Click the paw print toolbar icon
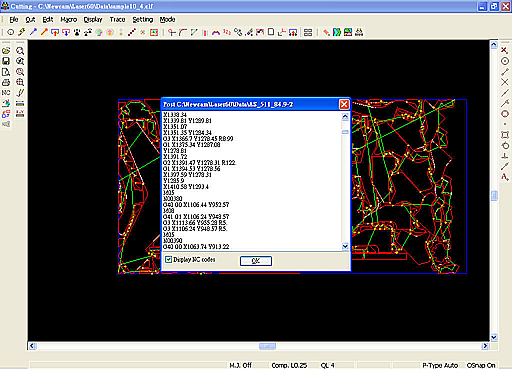The width and height of the screenshot is (512, 369). (77, 32)
